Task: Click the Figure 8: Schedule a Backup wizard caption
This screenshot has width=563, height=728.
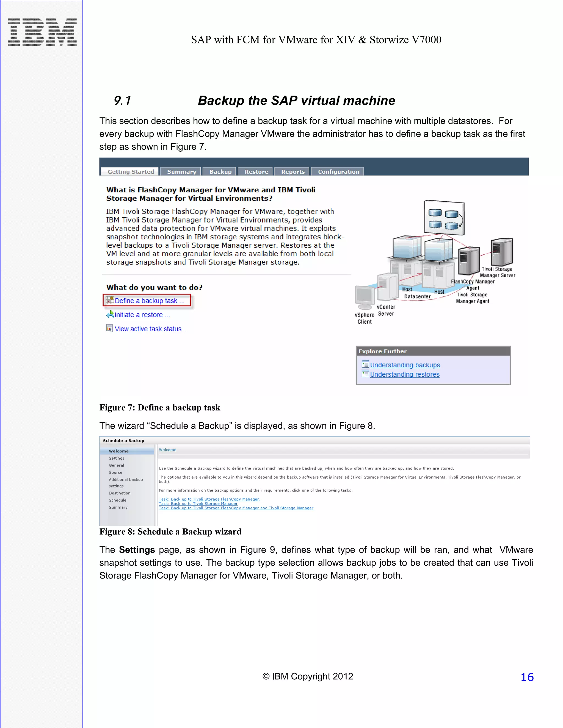Action: pos(170,531)
